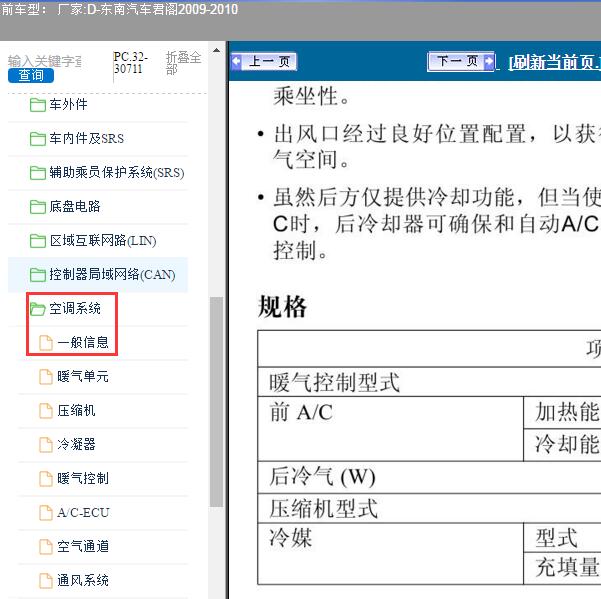Open the 冷凝器 page
Screen dimensions: 601x599
[76, 444]
